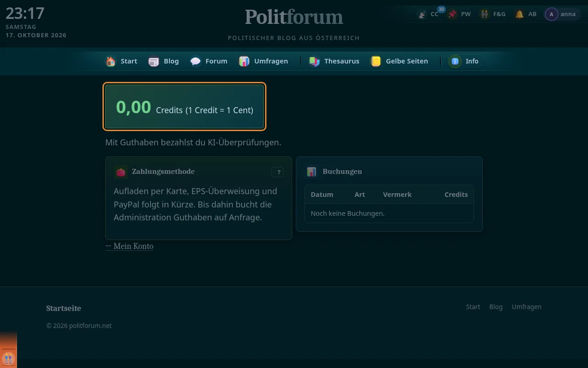Click the Art column header

point(360,195)
